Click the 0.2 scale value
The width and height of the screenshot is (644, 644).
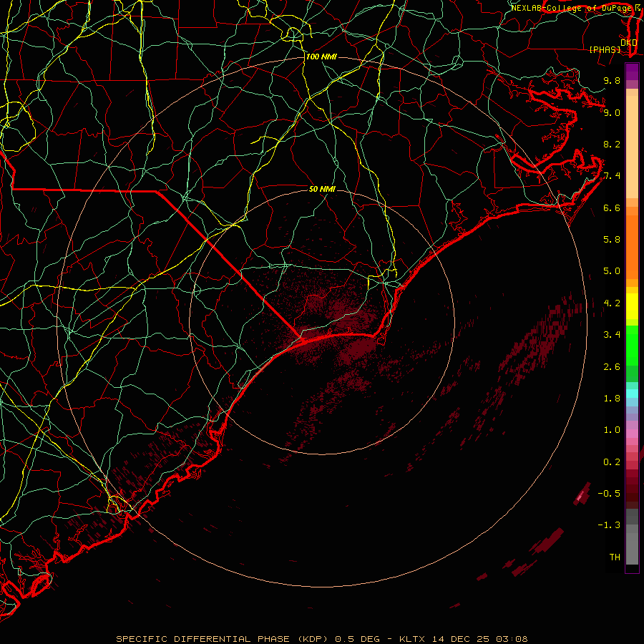[612, 462]
